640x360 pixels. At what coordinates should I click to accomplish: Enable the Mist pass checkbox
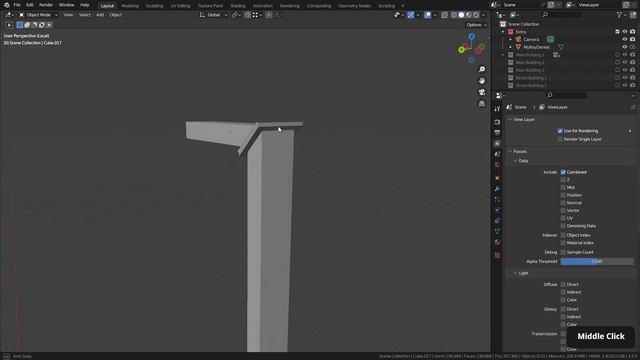coord(563,187)
